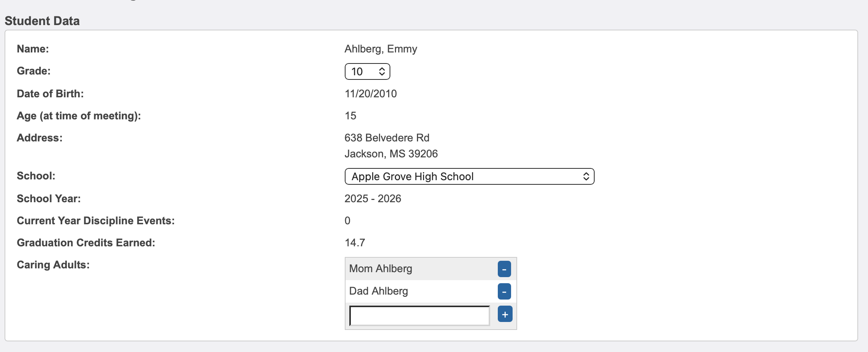Click the plus icon to add a caring adult
The image size is (868, 352).
click(504, 314)
